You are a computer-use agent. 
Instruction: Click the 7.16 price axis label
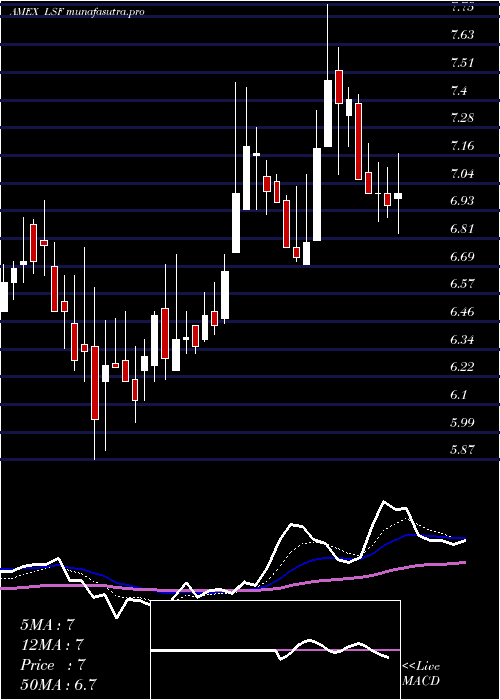tap(462, 146)
